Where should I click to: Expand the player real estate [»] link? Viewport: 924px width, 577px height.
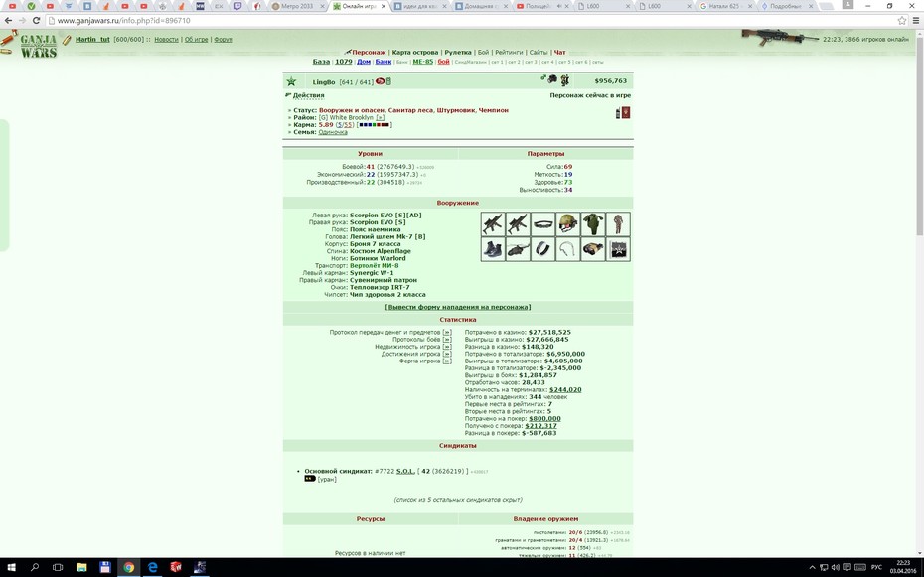tap(447, 347)
